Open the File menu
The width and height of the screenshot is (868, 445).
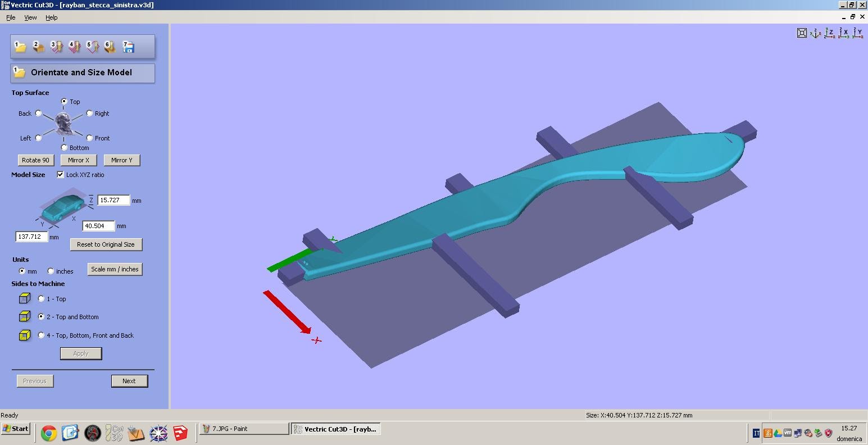coord(11,17)
